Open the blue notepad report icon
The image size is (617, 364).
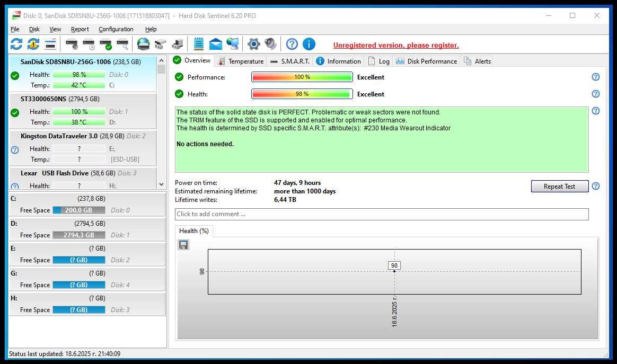click(x=199, y=44)
